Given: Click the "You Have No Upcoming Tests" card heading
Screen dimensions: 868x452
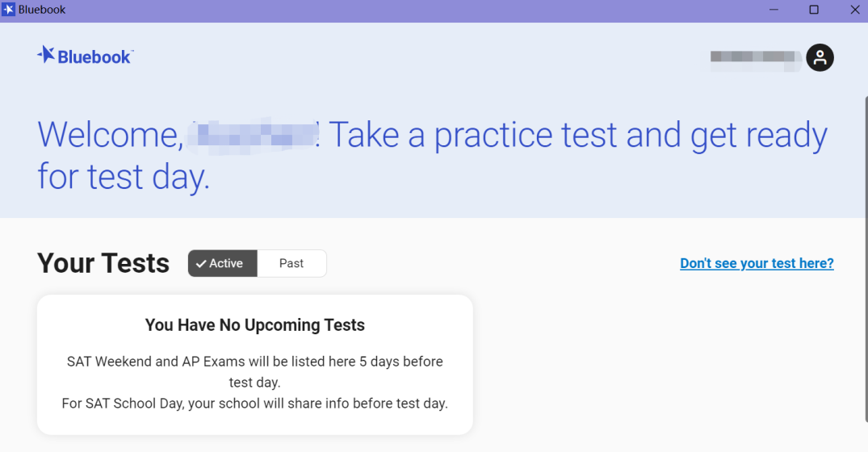Looking at the screenshot, I should pos(254,324).
